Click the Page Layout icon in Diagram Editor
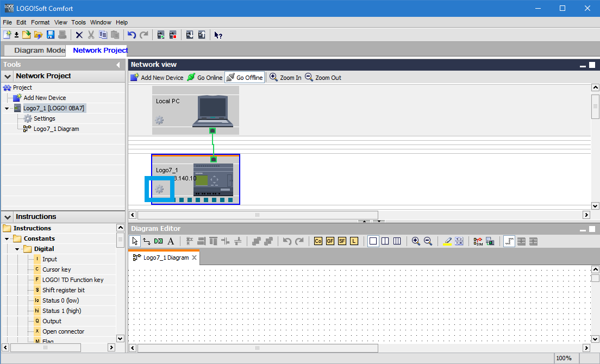The height and width of the screenshot is (364, 600). pyautogui.click(x=459, y=241)
